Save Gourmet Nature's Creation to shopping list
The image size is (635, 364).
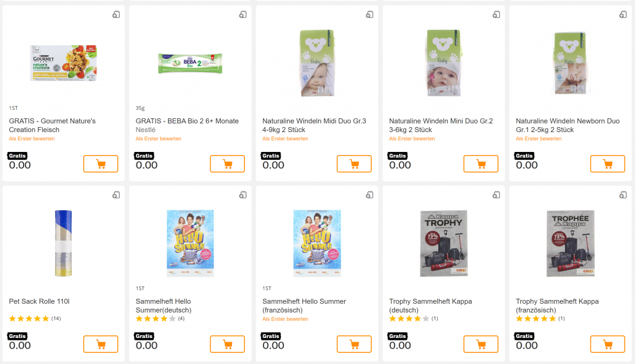[x=116, y=15]
